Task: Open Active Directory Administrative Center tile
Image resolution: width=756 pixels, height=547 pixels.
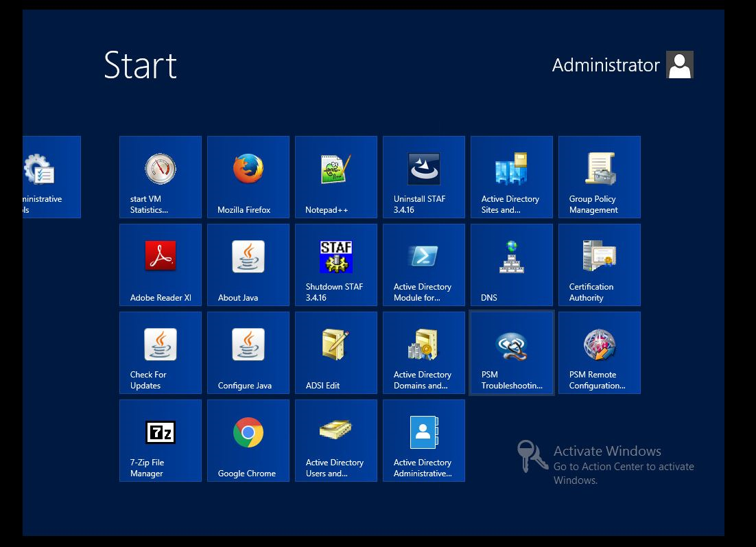Action: pos(423,441)
